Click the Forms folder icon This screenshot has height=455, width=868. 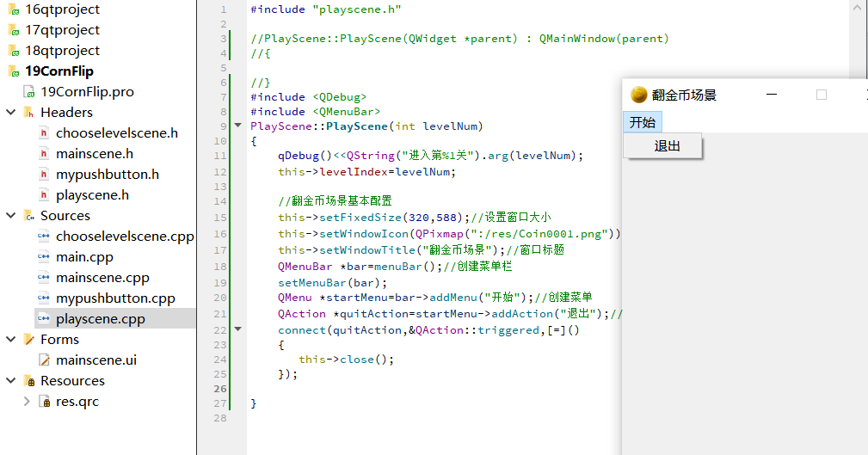[x=28, y=339]
